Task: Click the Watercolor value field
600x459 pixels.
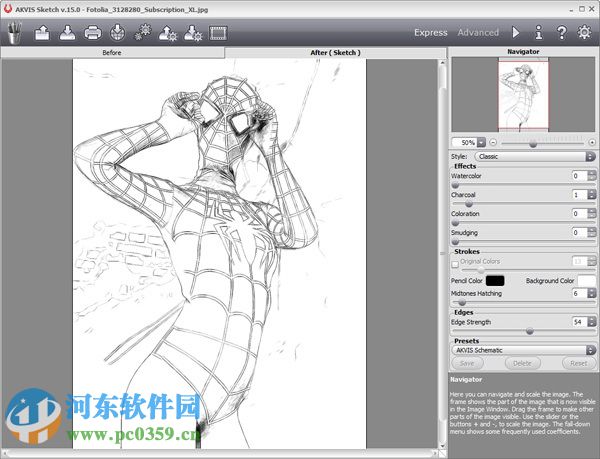Action: point(579,176)
